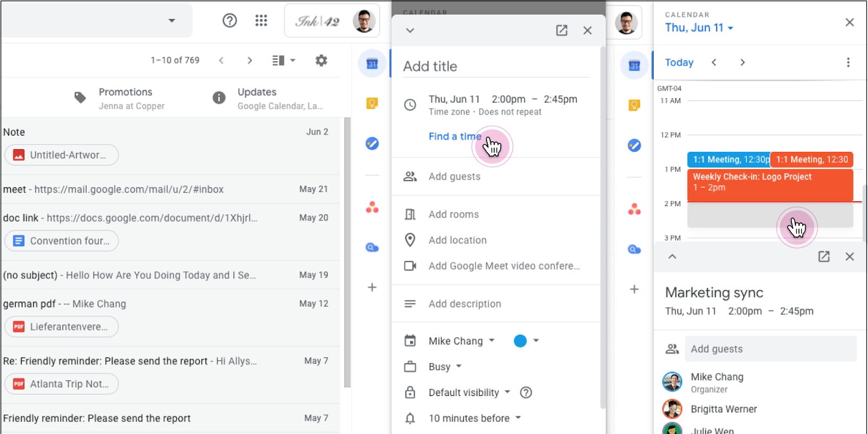Open the Convention four document attachment chip
The height and width of the screenshot is (434, 868).
click(x=61, y=241)
